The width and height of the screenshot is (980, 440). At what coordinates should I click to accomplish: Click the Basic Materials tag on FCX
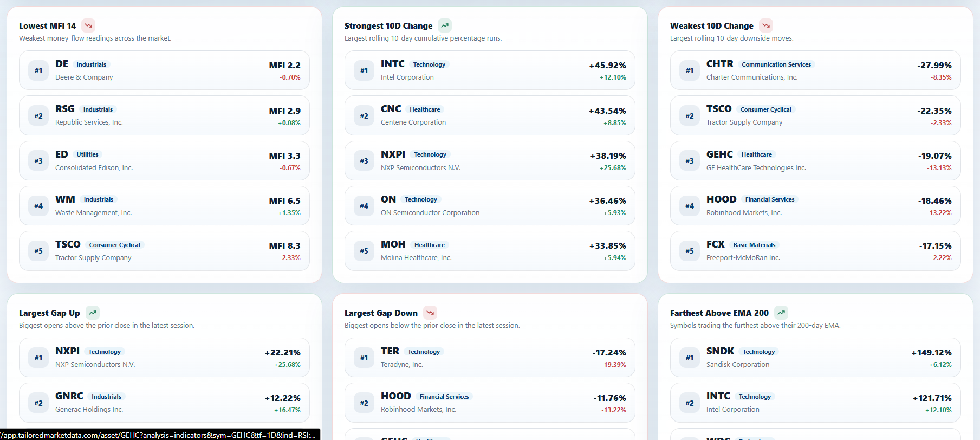click(x=754, y=245)
